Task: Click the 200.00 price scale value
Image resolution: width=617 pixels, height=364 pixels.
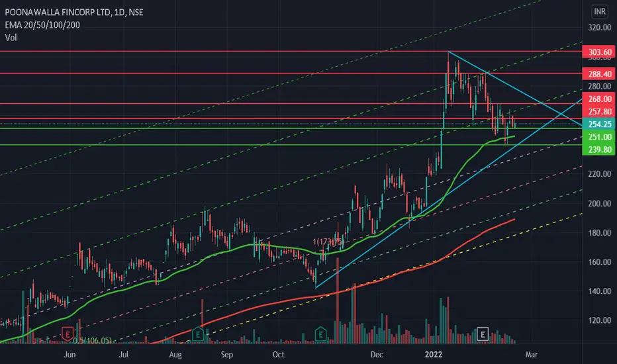Action: pos(600,203)
